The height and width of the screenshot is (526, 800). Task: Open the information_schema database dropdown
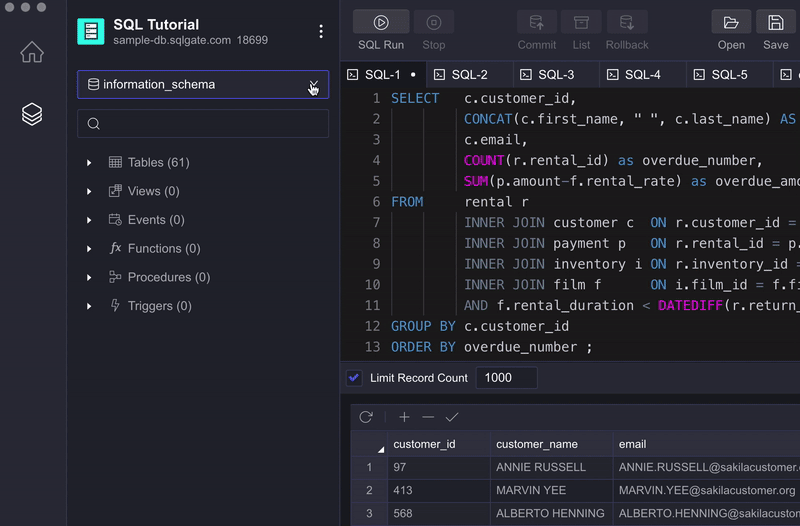[x=203, y=84]
